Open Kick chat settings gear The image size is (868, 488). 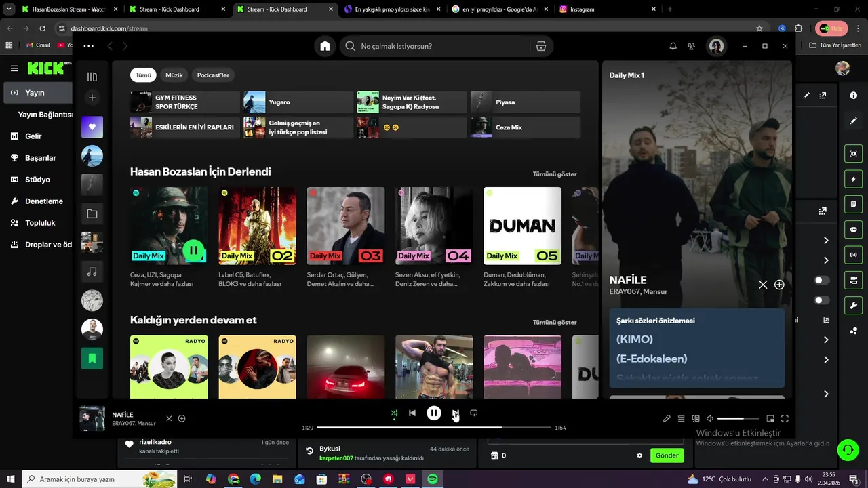pyautogui.click(x=639, y=455)
